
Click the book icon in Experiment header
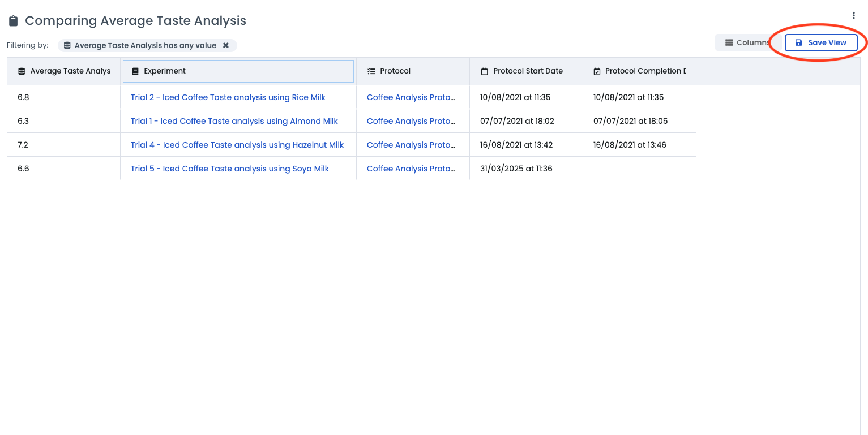(x=135, y=71)
